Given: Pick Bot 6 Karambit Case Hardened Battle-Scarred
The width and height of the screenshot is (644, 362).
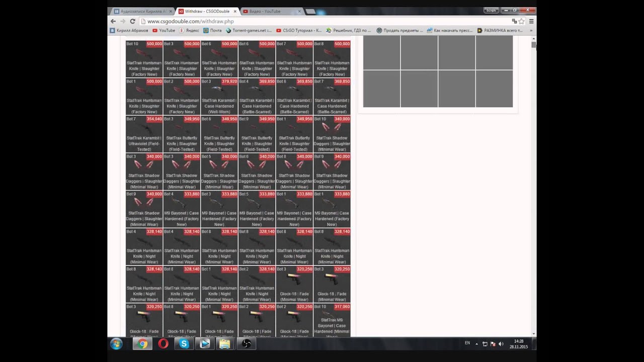Looking at the screenshot, I should coord(294,97).
